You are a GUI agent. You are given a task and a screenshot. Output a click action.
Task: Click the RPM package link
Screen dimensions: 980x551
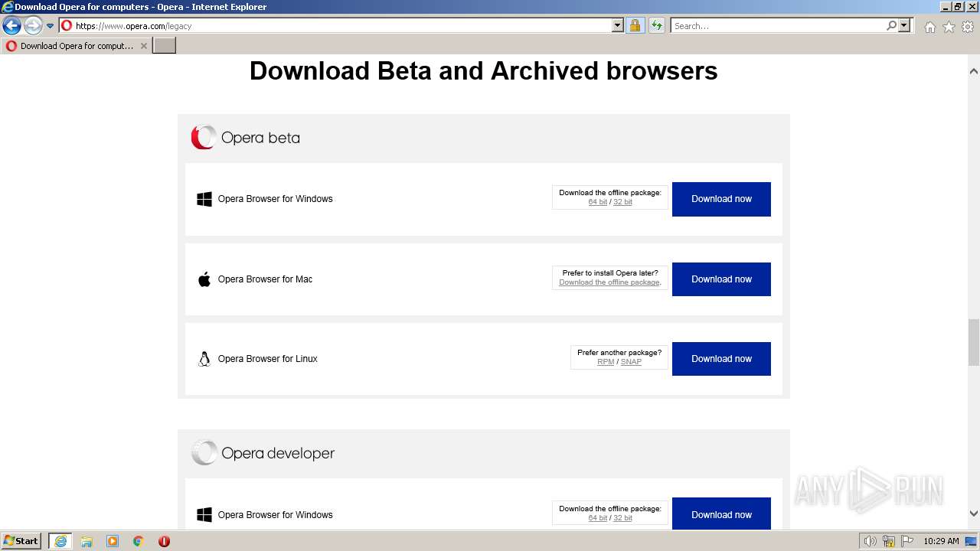[606, 362]
